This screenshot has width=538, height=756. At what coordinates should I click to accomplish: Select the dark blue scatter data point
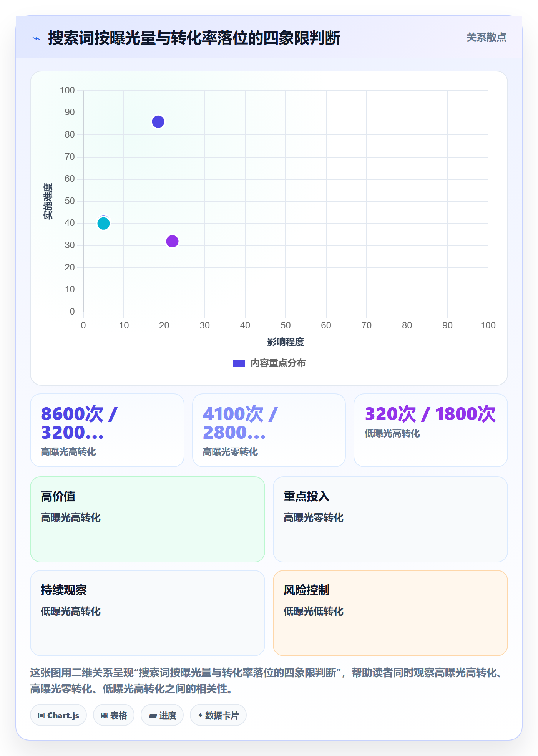coord(158,122)
